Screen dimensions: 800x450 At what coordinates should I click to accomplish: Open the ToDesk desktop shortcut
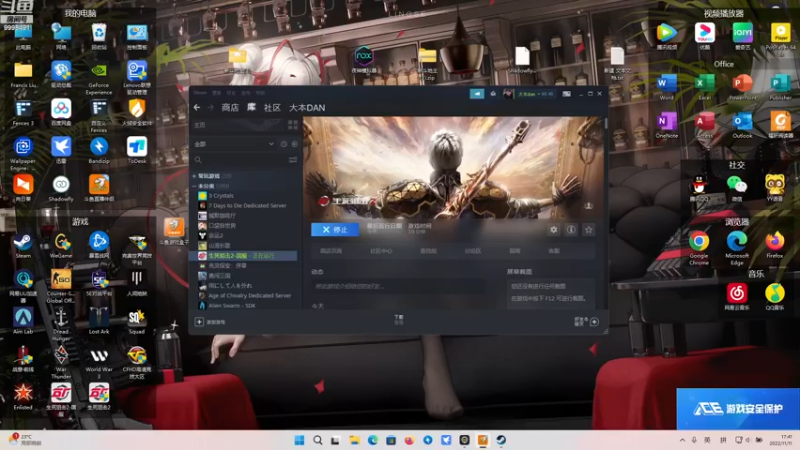pos(137,150)
